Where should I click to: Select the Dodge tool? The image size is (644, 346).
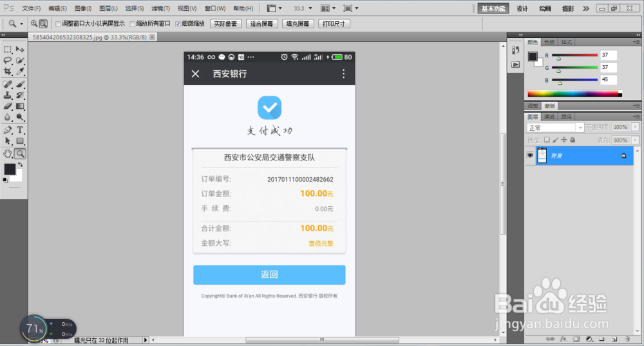[x=20, y=117]
